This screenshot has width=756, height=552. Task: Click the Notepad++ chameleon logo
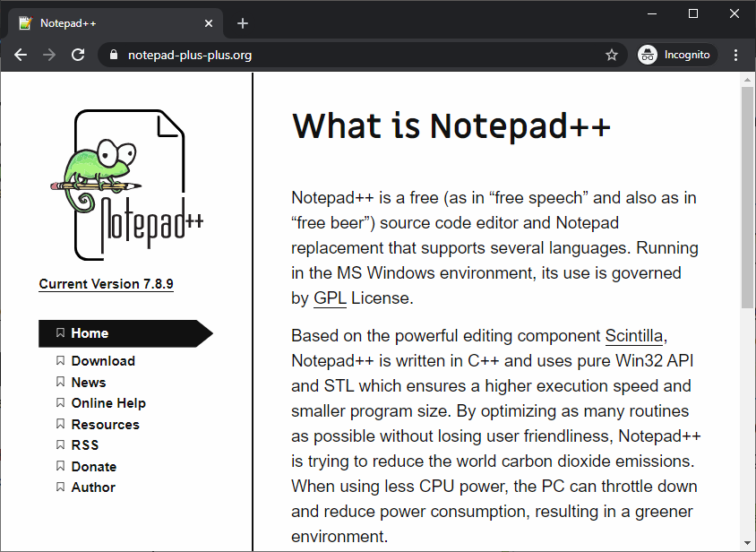127,185
